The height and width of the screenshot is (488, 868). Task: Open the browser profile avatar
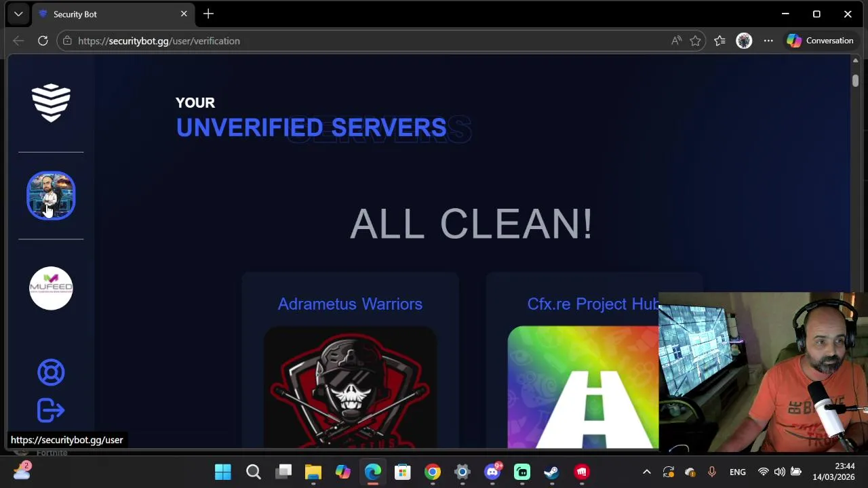tap(744, 41)
